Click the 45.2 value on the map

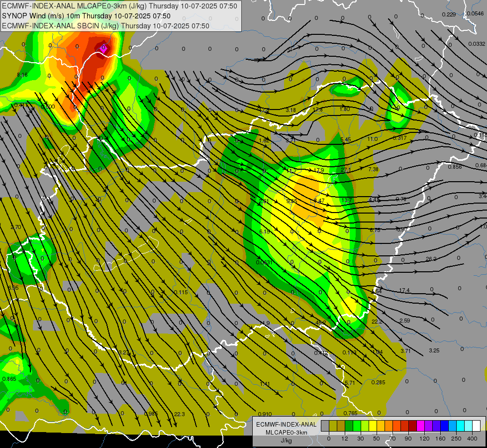(320, 323)
